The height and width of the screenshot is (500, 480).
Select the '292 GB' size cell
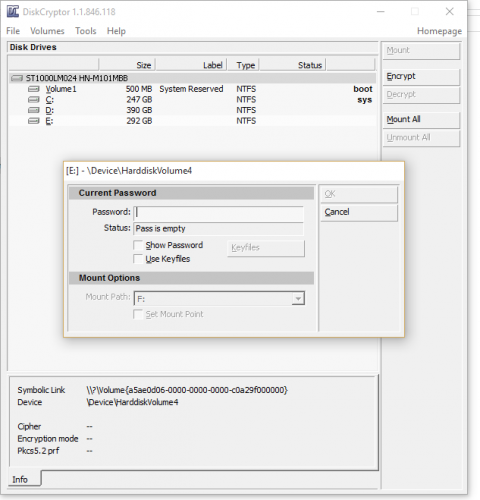pos(139,121)
